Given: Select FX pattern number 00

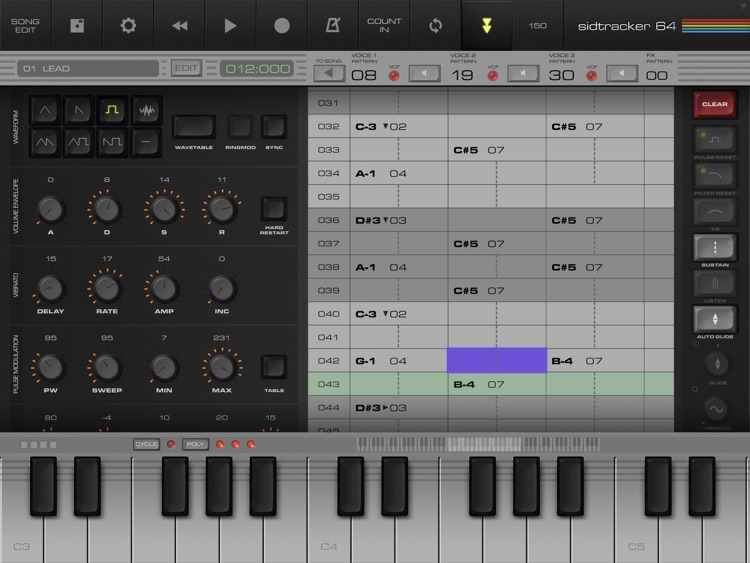Looking at the screenshot, I should pyautogui.click(x=657, y=75).
